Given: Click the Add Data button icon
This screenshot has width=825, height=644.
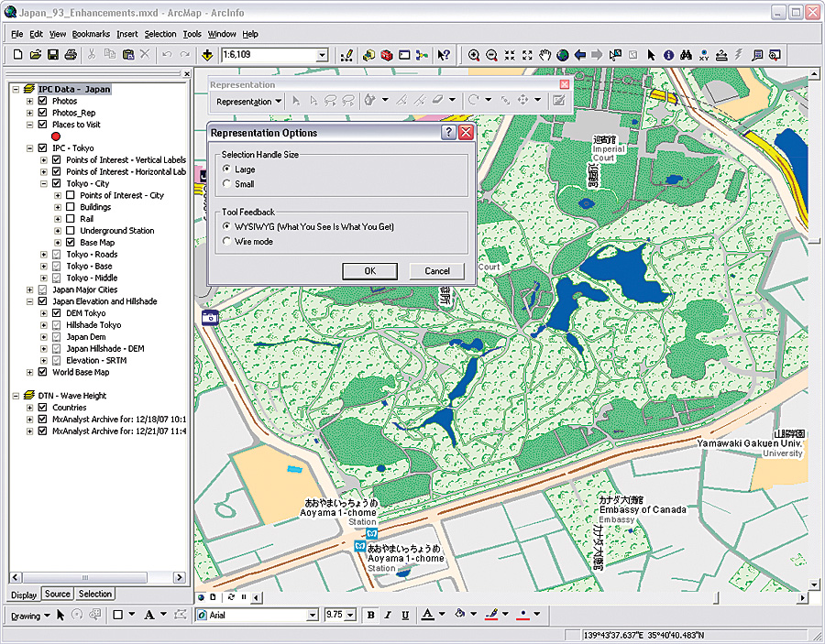Looking at the screenshot, I should click(x=207, y=55).
